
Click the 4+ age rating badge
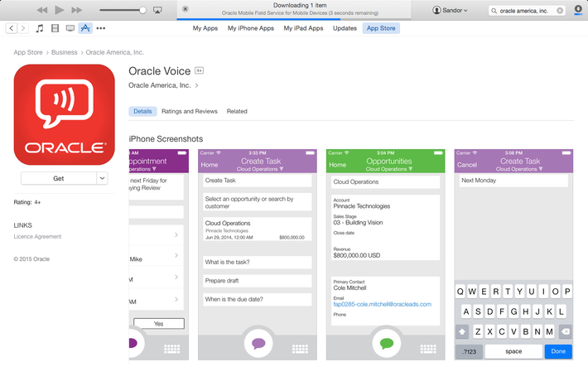(199, 70)
